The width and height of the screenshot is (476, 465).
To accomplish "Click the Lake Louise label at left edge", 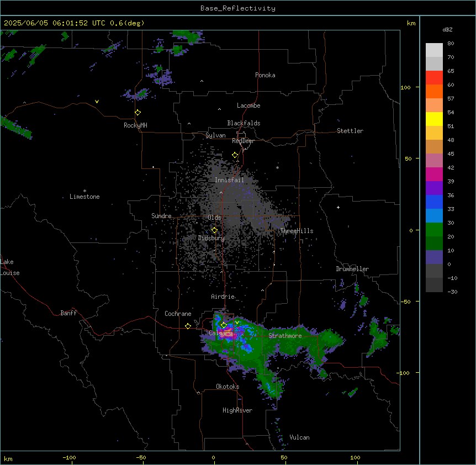I will tap(10, 267).
